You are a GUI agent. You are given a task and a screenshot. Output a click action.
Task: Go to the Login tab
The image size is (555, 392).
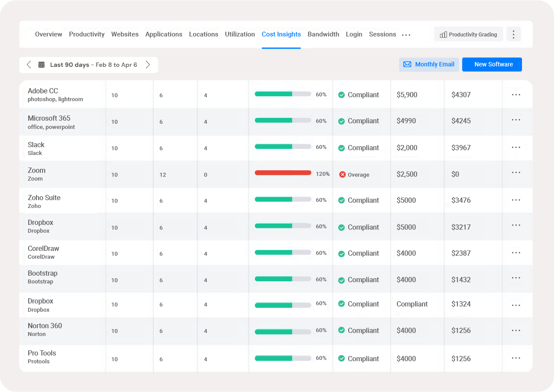[x=354, y=34]
